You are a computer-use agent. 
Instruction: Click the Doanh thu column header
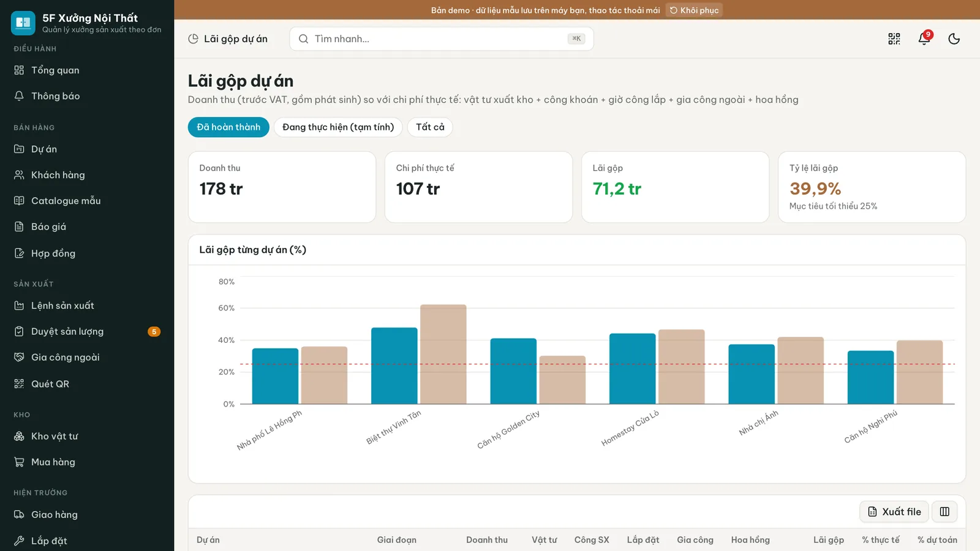[x=487, y=540]
